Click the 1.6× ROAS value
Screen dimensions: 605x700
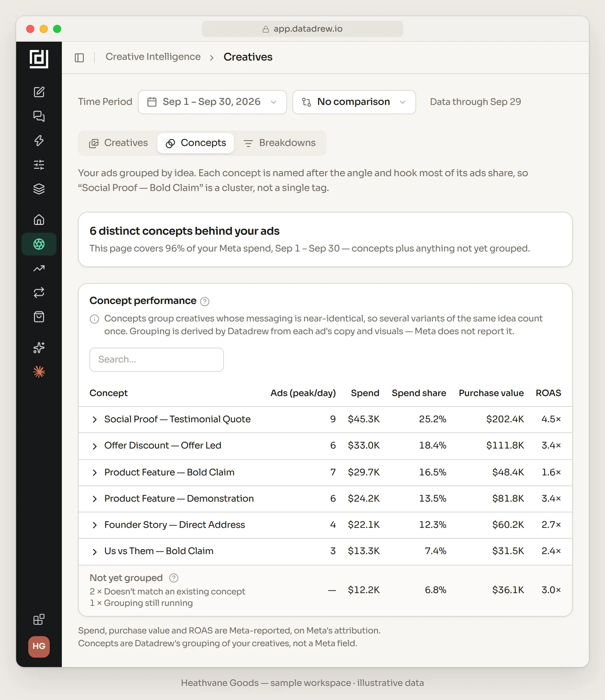point(551,472)
